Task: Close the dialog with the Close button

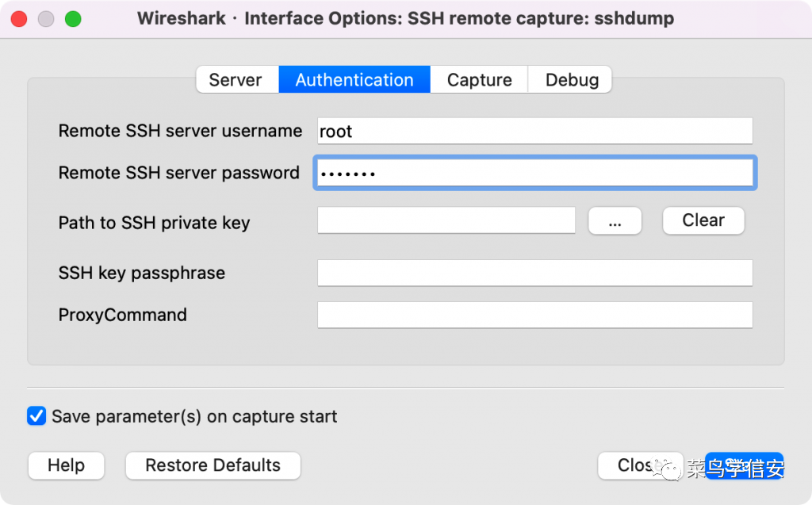Action: point(640,465)
